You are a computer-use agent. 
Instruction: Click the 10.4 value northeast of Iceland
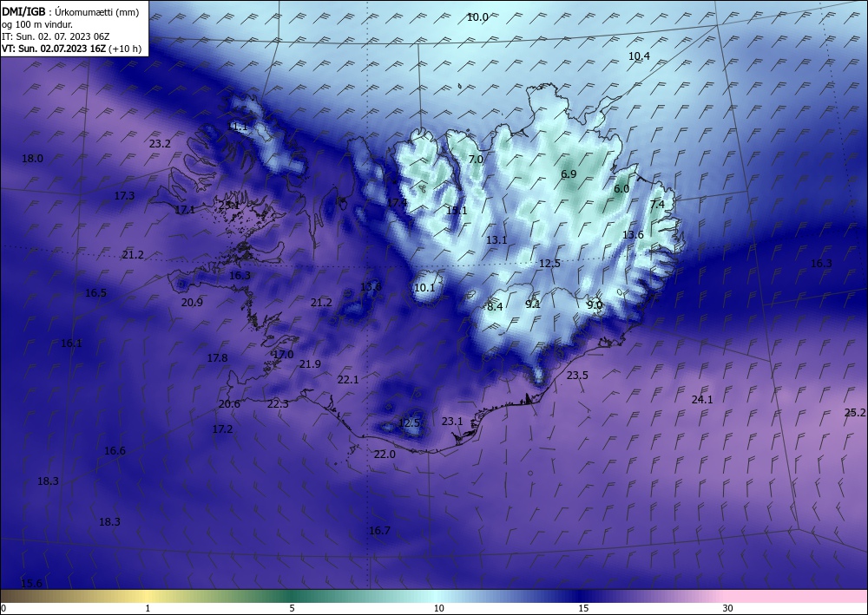(x=639, y=56)
